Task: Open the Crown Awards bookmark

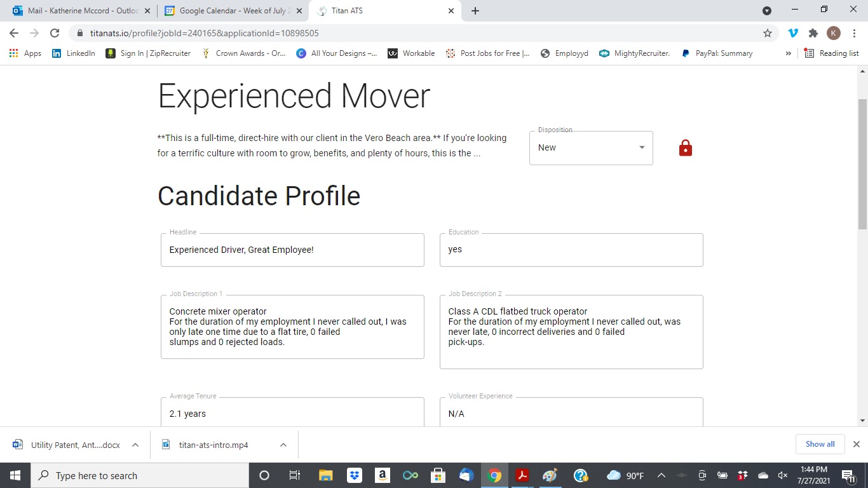Action: coord(243,53)
